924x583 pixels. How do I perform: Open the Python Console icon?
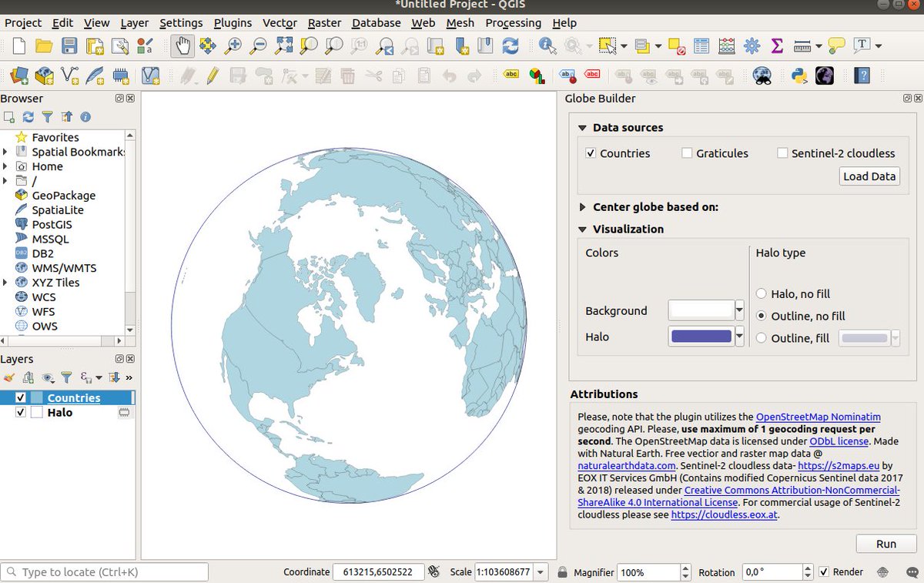coord(799,75)
